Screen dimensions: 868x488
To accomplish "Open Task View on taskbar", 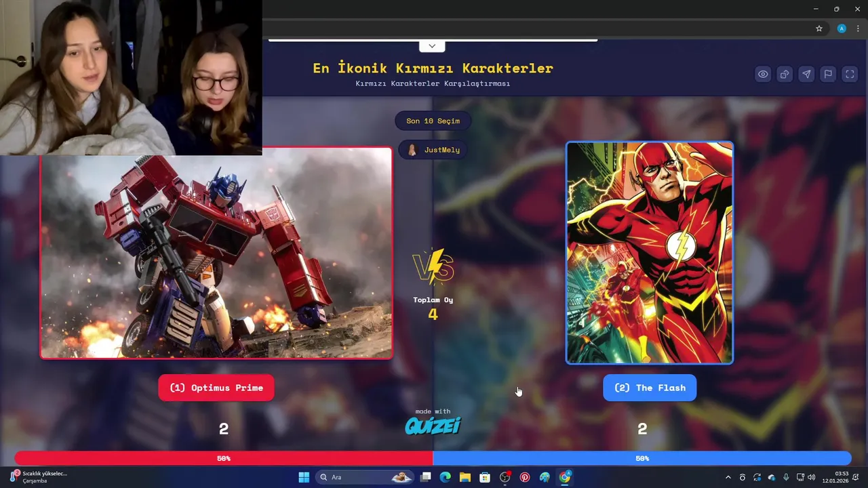I will click(x=425, y=477).
